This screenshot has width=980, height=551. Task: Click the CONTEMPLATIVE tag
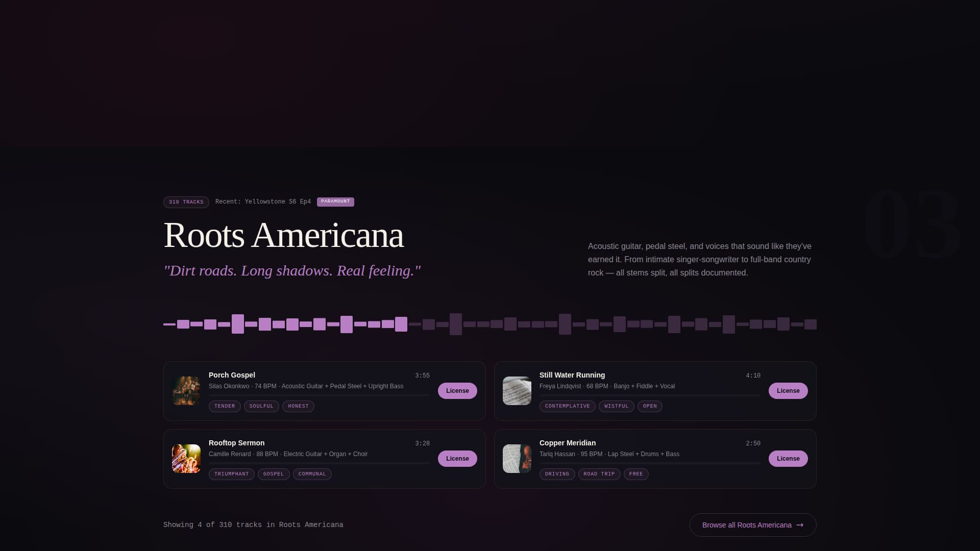(567, 406)
